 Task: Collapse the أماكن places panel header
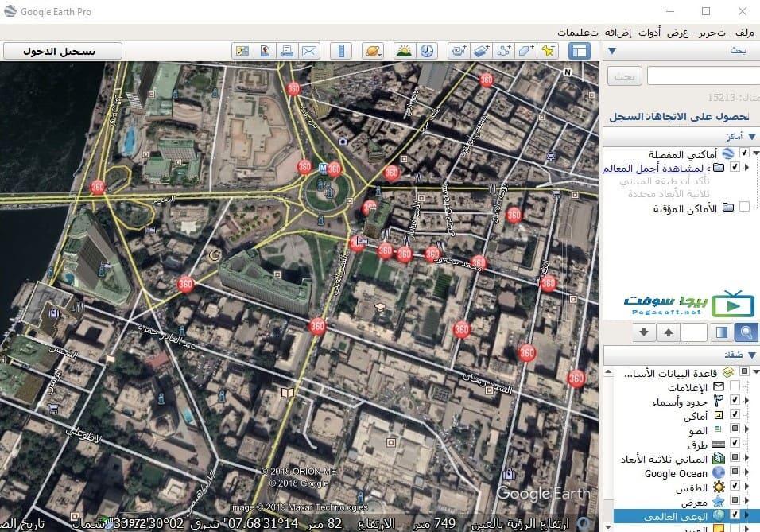point(752,136)
